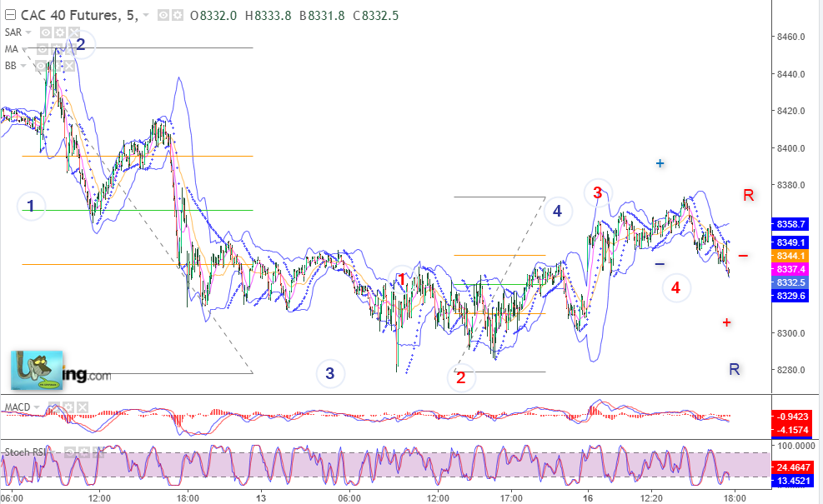This screenshot has height=504, width=823.
Task: Click the -4.1574 MACD value label
Action: pyautogui.click(x=792, y=430)
